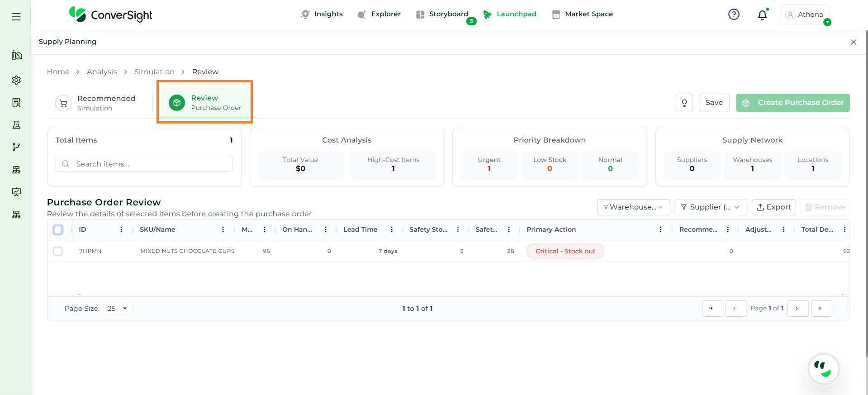
Task: Expand the Warehouse filter dropdown
Action: click(x=633, y=207)
